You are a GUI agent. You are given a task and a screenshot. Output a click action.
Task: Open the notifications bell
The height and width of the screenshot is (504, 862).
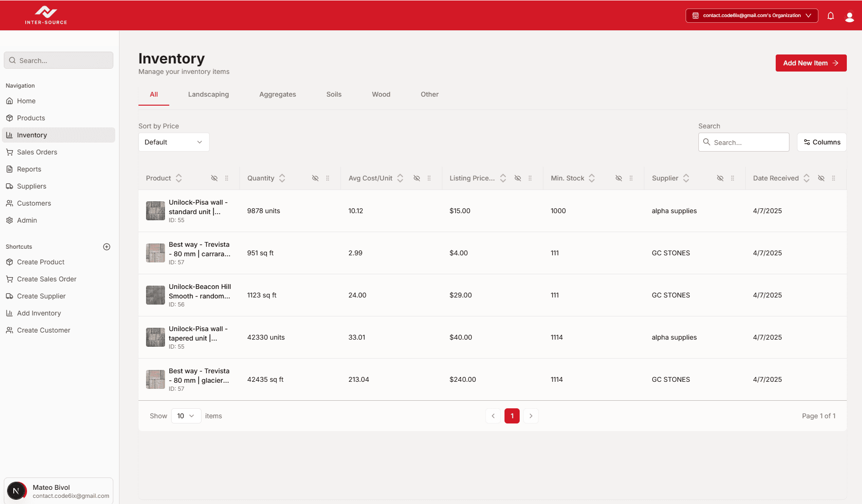pyautogui.click(x=831, y=15)
